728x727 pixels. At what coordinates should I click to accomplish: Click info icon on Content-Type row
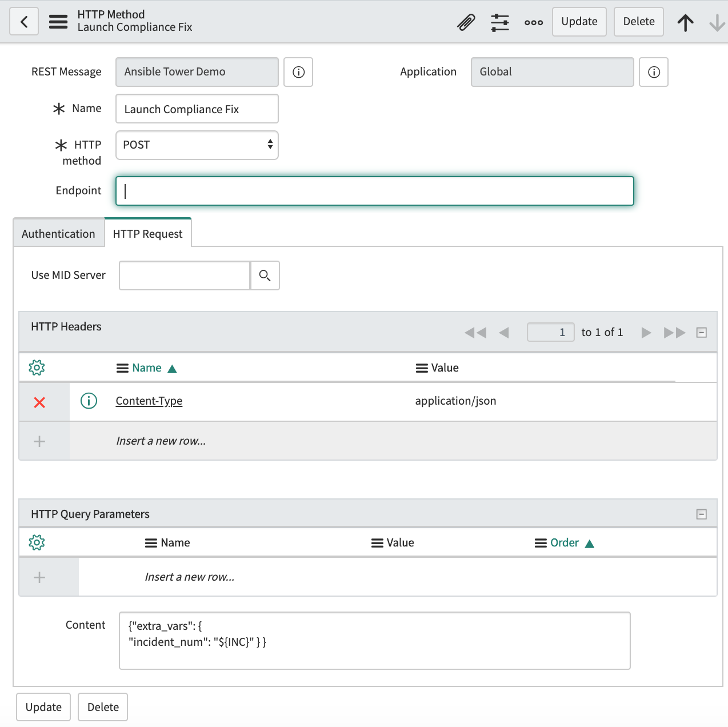(89, 401)
